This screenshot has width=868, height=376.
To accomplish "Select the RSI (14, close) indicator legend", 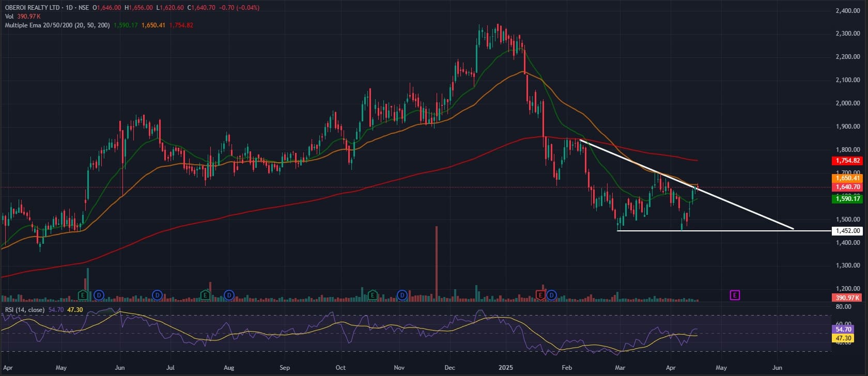I will (25, 310).
